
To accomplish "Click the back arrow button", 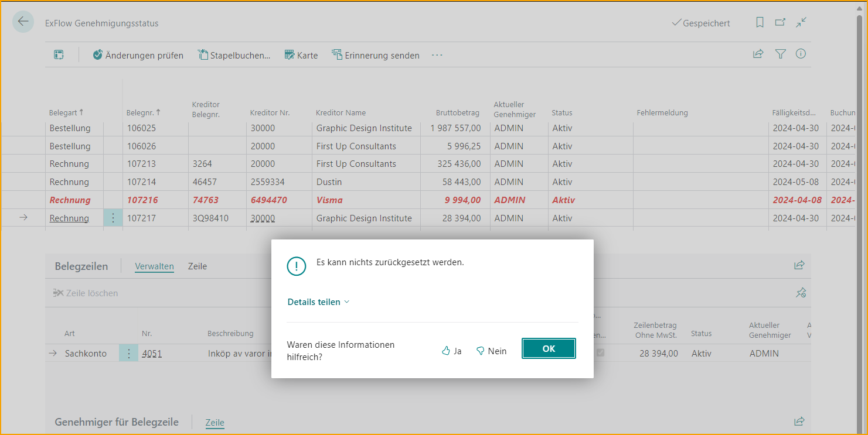I will tap(23, 22).
